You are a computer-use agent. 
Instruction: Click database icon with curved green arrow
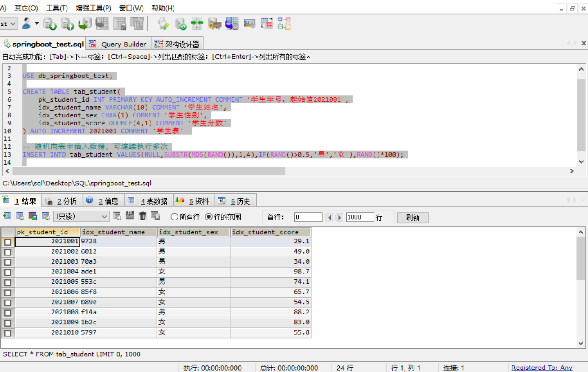coord(85,23)
